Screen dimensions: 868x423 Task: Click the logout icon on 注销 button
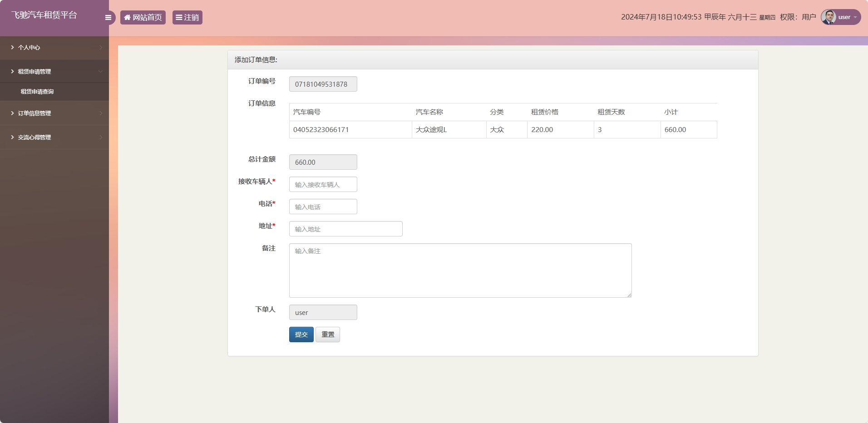click(x=180, y=17)
